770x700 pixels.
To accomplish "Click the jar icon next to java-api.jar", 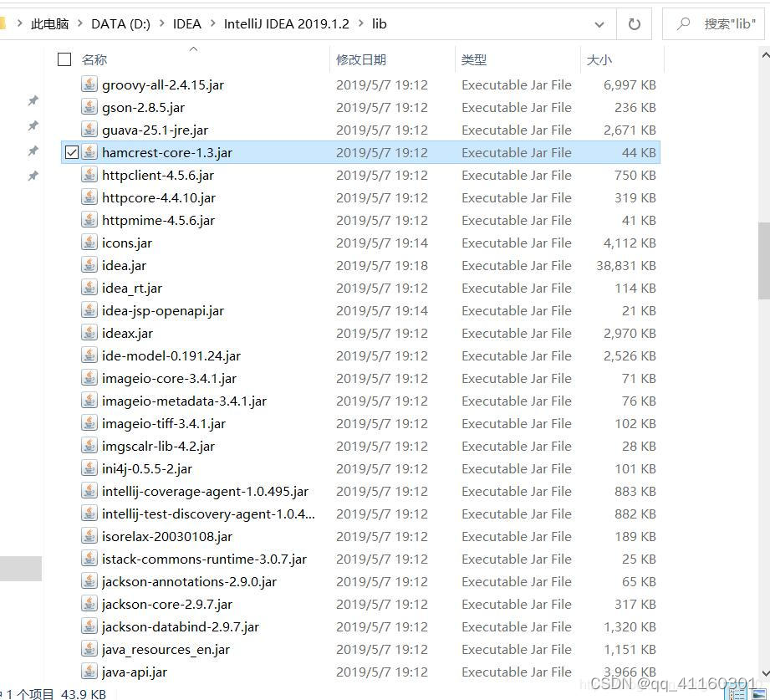I will pos(89,672).
